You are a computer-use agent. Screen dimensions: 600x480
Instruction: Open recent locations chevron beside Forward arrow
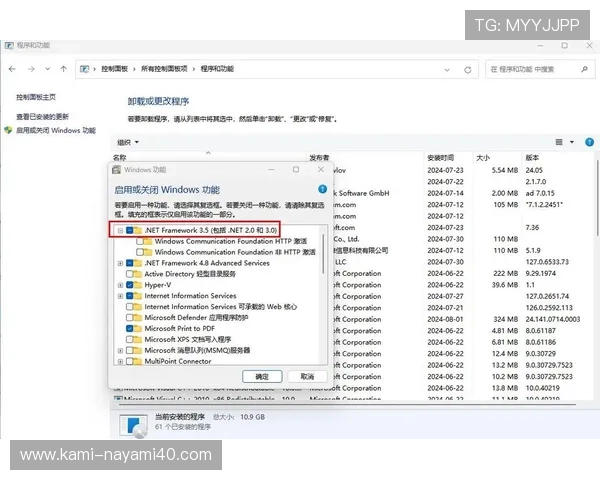click(47, 69)
